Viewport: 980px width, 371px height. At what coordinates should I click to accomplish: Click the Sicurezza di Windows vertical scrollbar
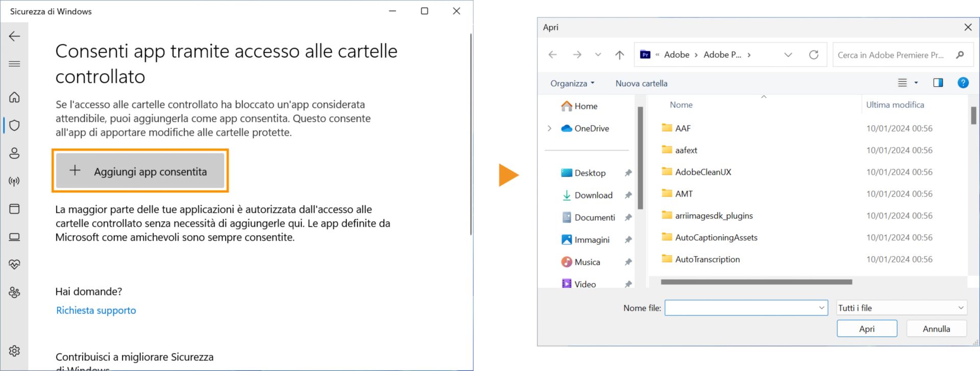click(471, 134)
